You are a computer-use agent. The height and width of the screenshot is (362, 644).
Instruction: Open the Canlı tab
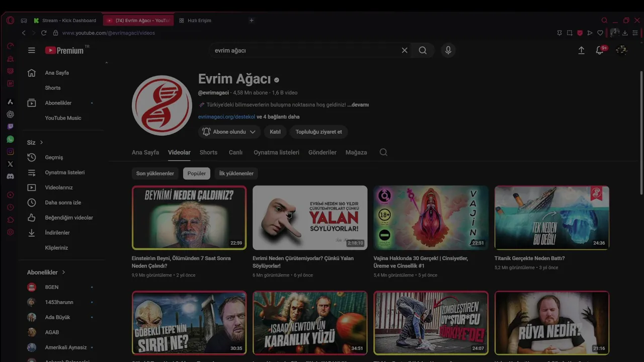pos(235,152)
